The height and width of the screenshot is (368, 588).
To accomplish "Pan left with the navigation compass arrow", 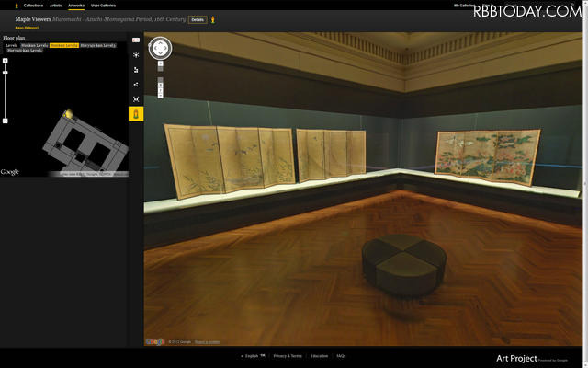I will 155,48.
